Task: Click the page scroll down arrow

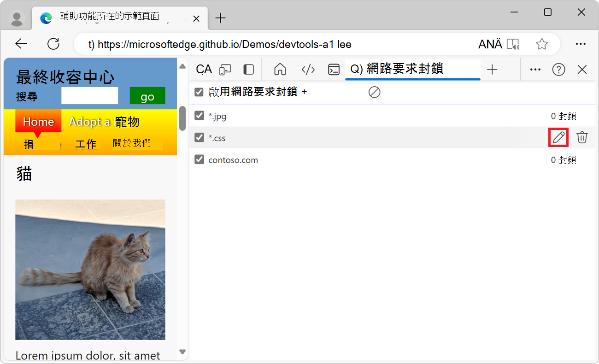Action: (x=182, y=352)
